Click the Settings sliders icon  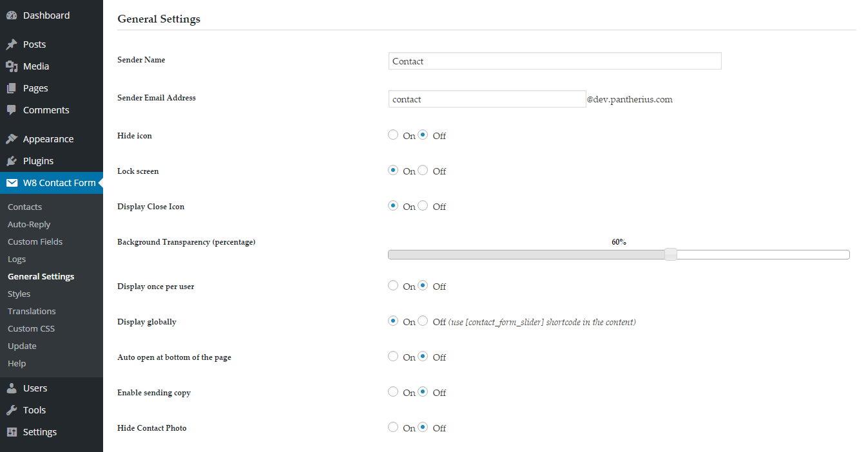(12, 432)
